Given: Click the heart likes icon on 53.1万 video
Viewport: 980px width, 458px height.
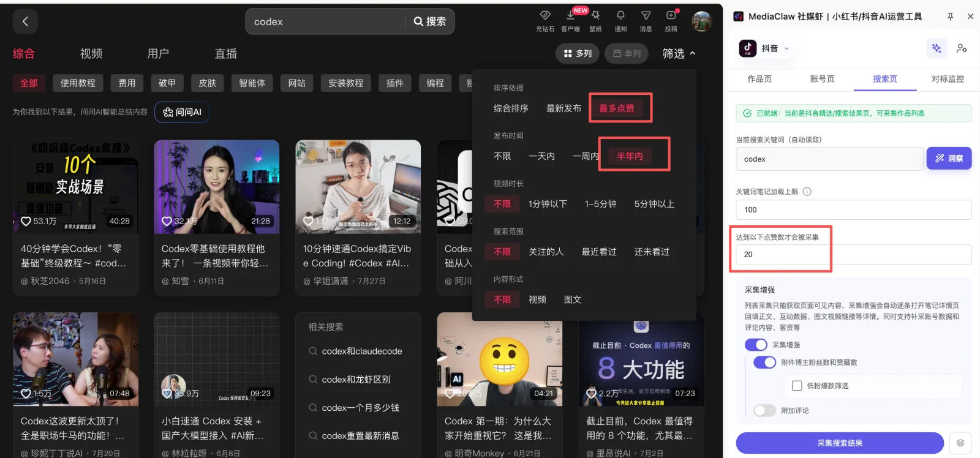Looking at the screenshot, I should tap(26, 221).
